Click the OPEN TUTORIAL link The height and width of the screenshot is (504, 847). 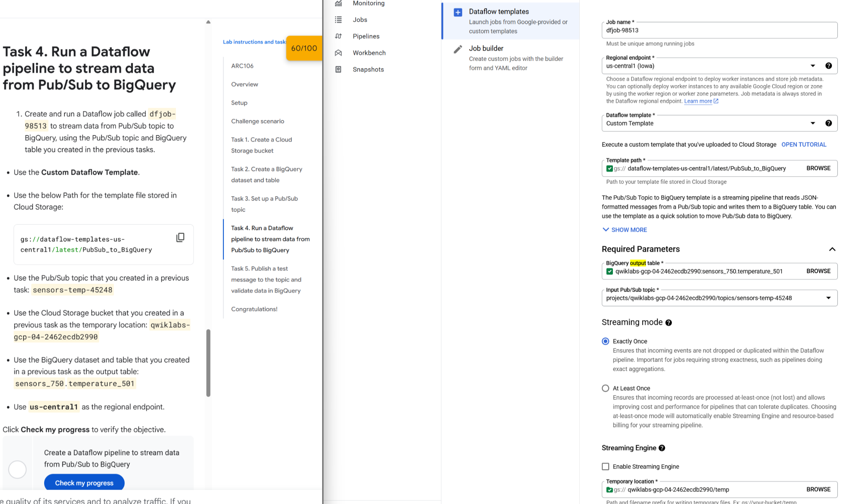click(x=804, y=145)
